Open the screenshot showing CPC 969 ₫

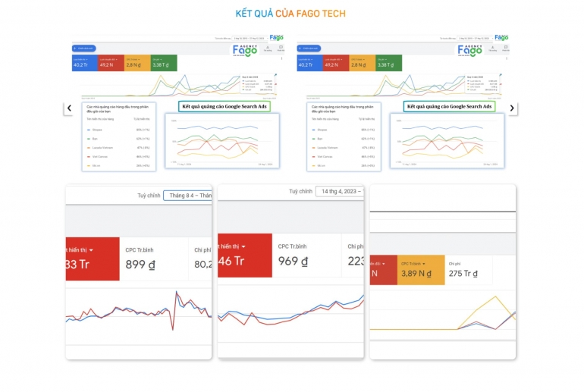290,271
